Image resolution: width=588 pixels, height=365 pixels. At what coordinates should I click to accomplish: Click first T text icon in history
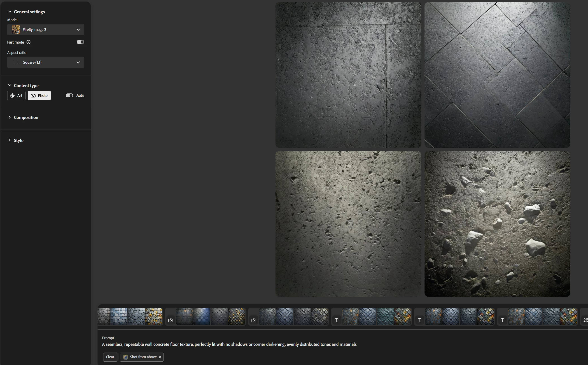[337, 320]
